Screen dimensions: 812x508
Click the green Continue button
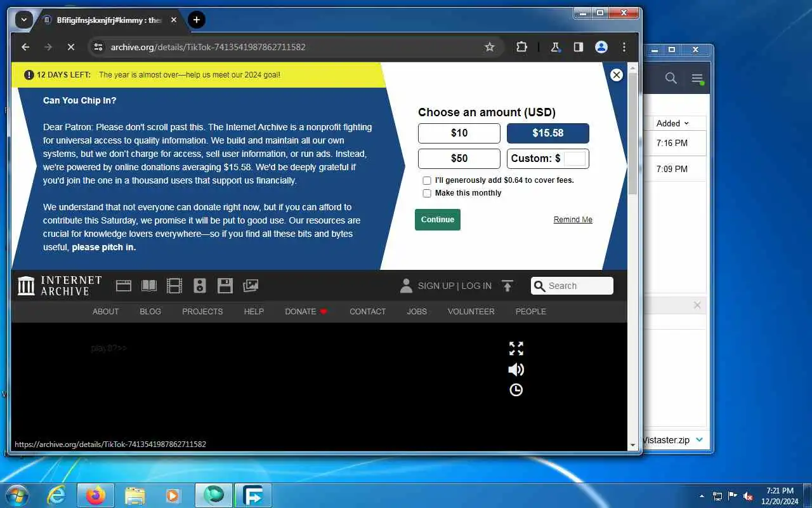(438, 220)
